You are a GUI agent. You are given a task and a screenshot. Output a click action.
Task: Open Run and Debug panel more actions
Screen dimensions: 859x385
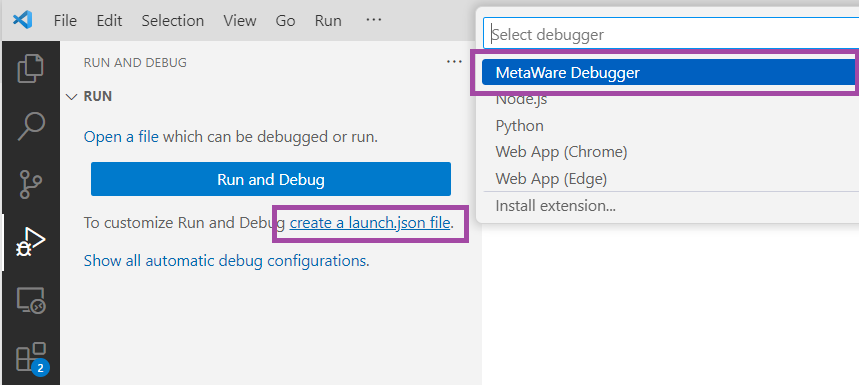pos(454,62)
